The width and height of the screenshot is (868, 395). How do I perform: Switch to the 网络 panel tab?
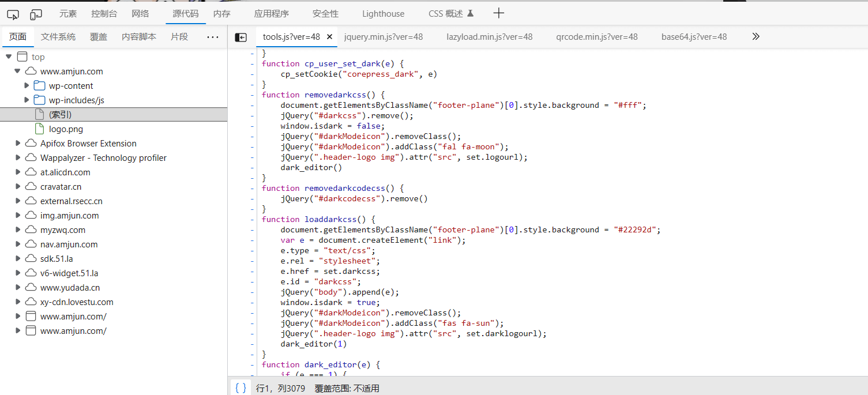(140, 14)
